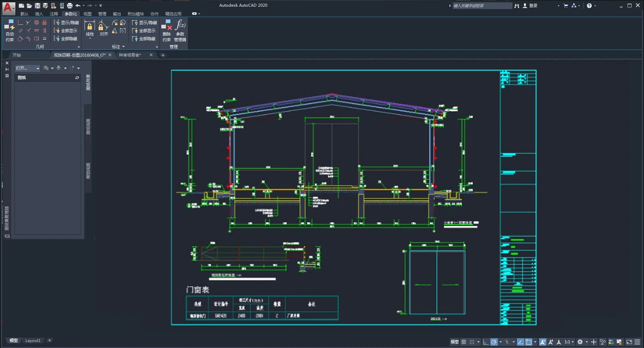Toggle object snap tracking in status bar
The image size is (644, 348).
pos(521,342)
